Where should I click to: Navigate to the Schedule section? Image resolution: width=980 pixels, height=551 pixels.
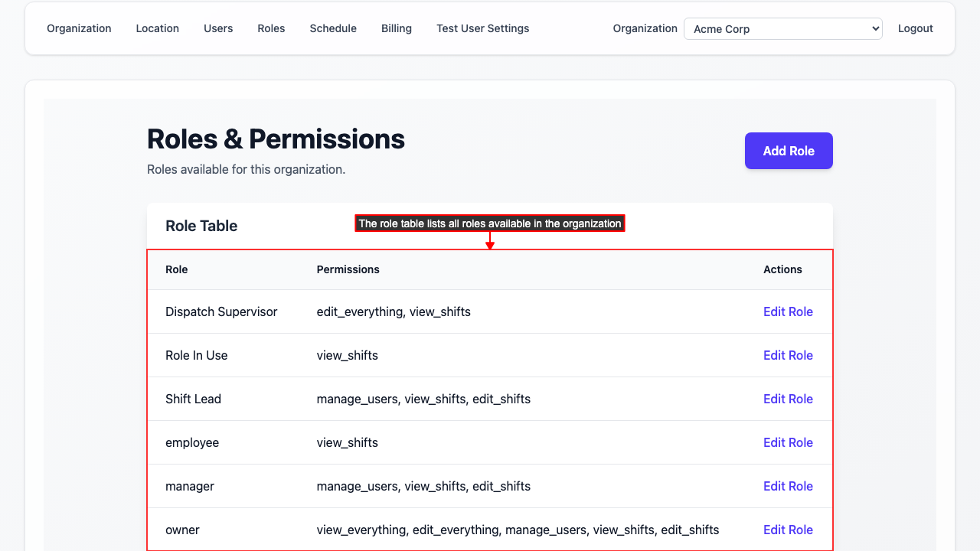tap(333, 28)
